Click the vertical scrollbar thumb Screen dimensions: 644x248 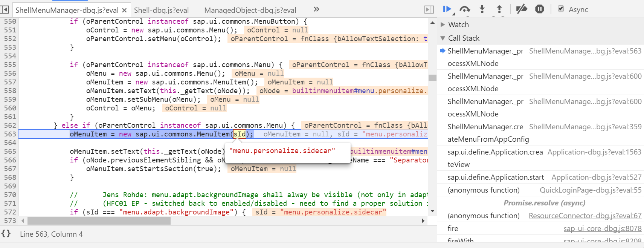[x=432, y=78]
